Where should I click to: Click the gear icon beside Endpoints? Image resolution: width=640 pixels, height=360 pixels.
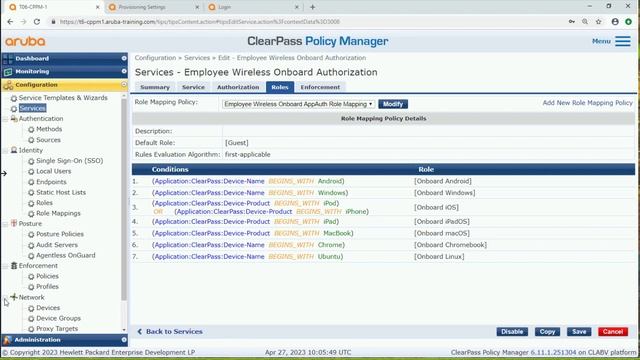[31, 182]
